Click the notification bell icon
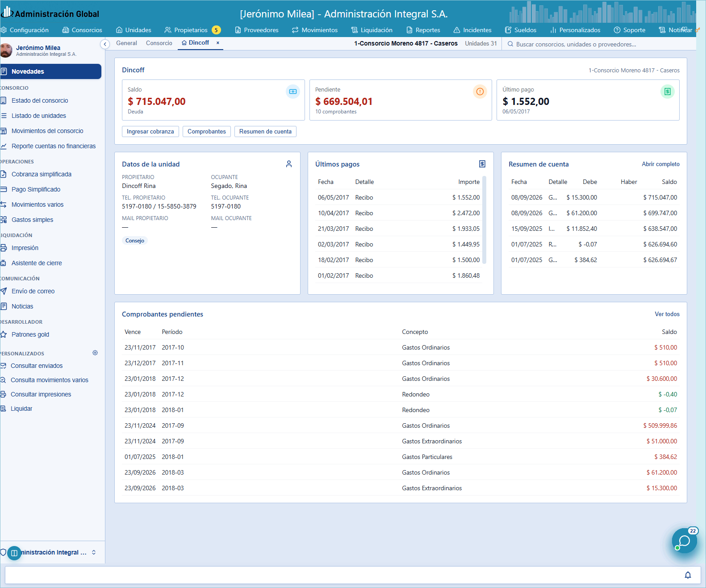The height and width of the screenshot is (588, 706). pyautogui.click(x=688, y=575)
